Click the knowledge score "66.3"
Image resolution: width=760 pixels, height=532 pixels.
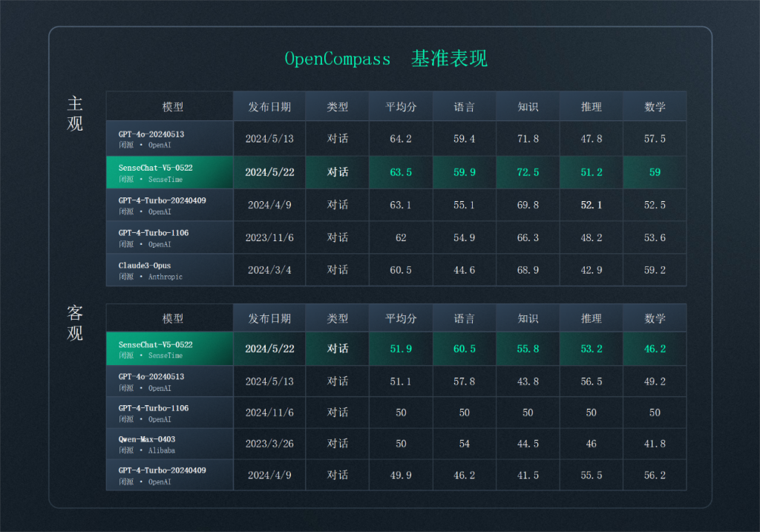pos(528,237)
